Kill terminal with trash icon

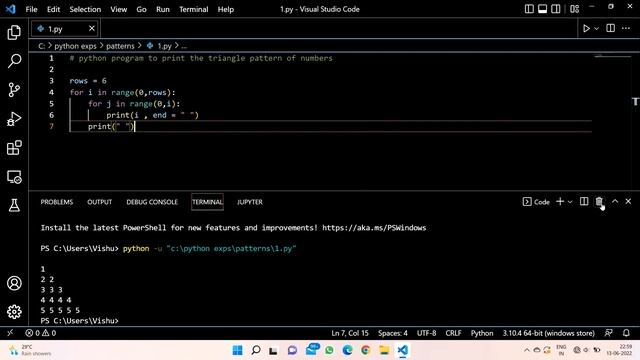[x=599, y=201]
